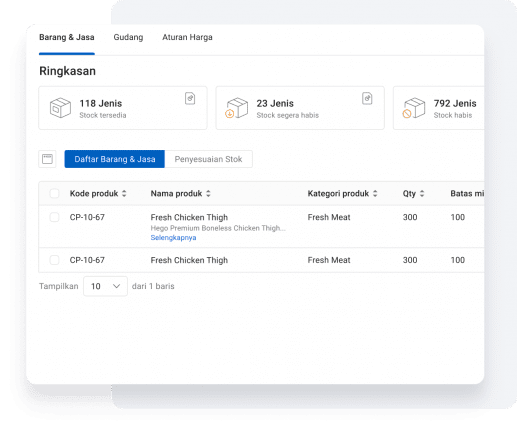The width and height of the screenshot is (517, 430).
Task: Open export icon on Stock segera habis card
Action: pyautogui.click(x=367, y=98)
